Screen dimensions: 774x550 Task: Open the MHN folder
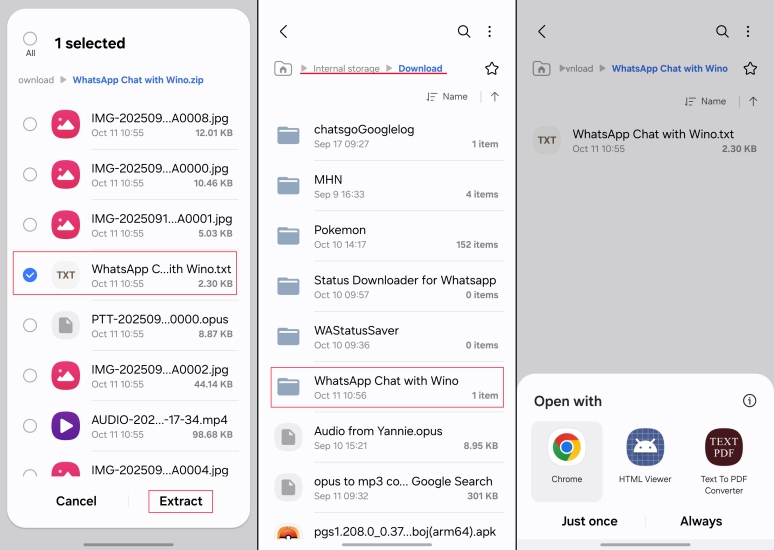coord(387,186)
